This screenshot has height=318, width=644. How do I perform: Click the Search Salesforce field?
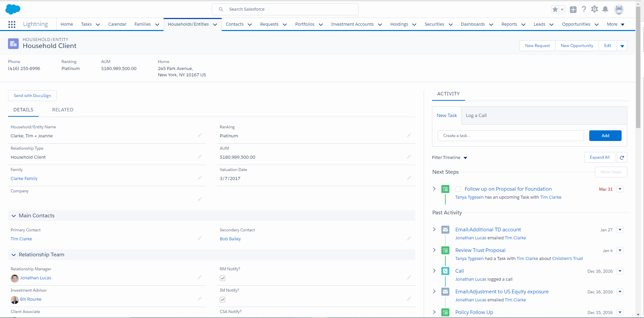tap(285, 9)
